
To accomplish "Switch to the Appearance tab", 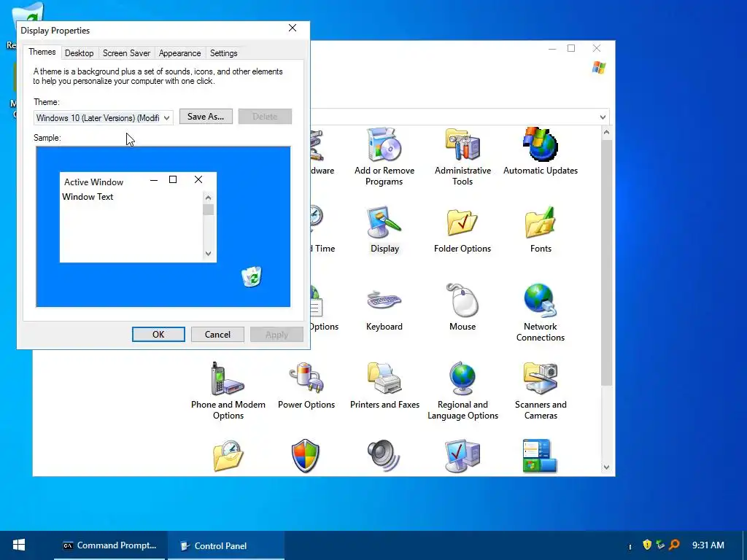I will pos(179,52).
